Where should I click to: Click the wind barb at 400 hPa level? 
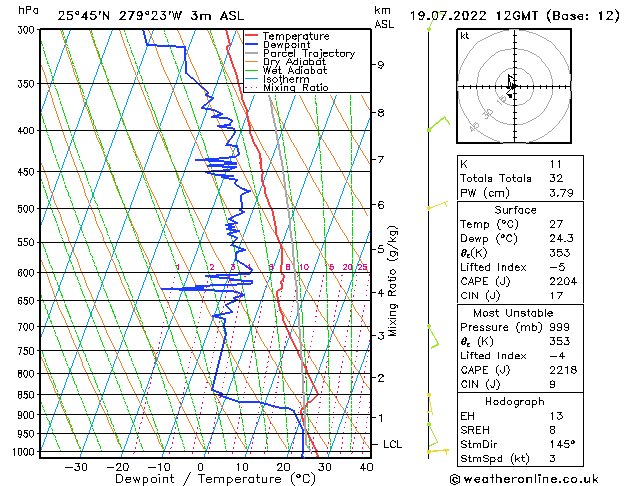[438, 124]
